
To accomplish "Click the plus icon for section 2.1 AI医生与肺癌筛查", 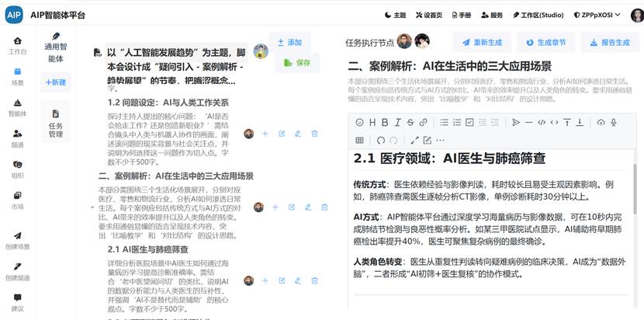I will click(x=265, y=280).
